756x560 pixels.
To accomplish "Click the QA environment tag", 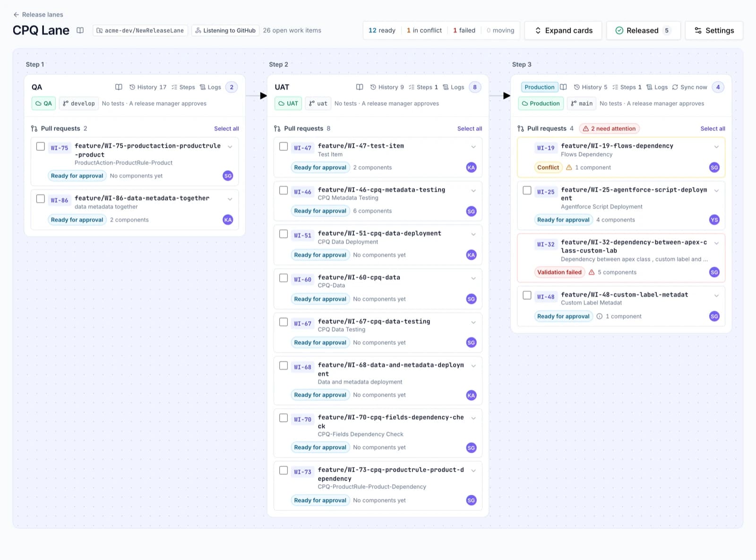I will click(x=43, y=103).
